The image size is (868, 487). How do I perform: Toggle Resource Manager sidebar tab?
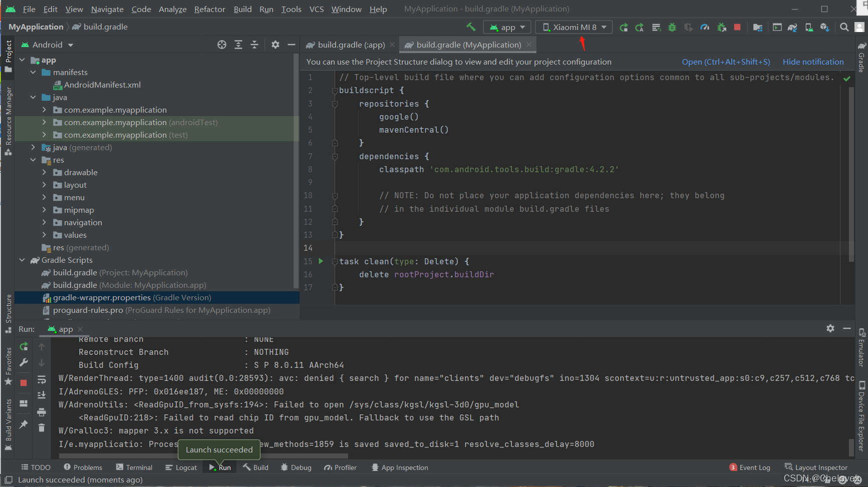tap(8, 121)
